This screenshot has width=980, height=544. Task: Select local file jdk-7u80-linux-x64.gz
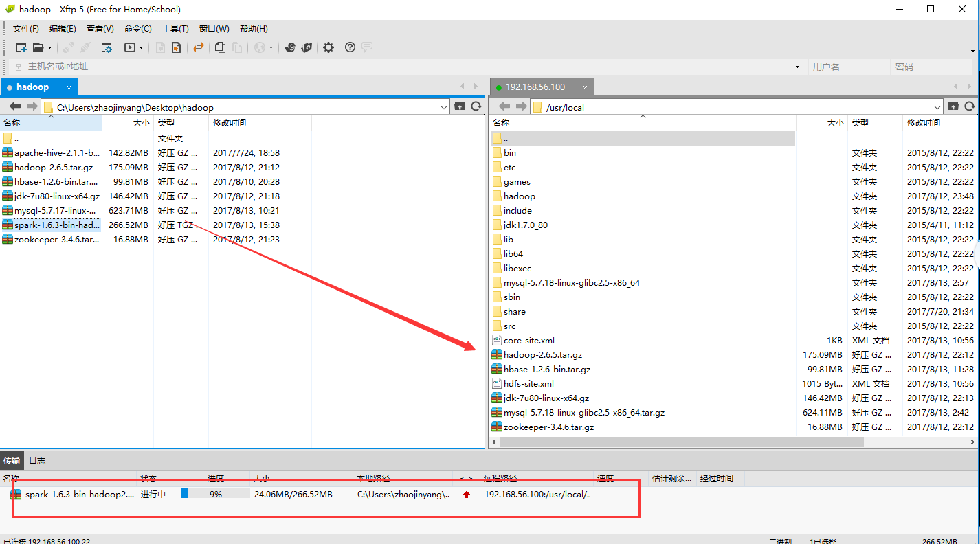tap(51, 196)
